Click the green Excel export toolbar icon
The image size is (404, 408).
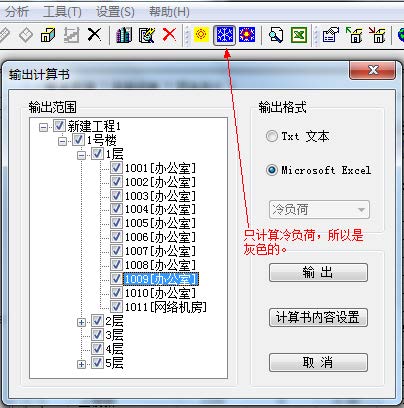click(299, 35)
